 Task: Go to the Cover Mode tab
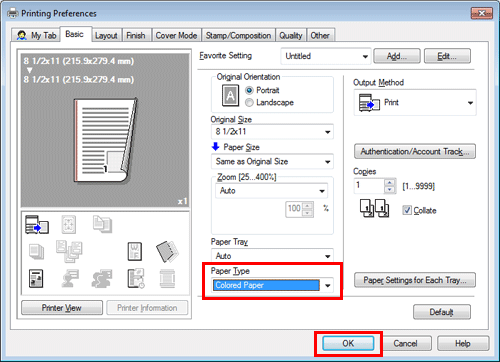[x=176, y=35]
